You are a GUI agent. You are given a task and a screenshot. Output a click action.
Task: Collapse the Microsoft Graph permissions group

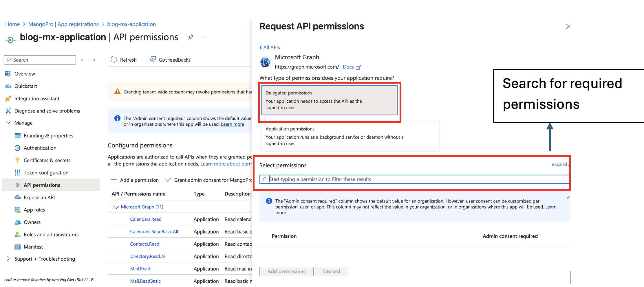[x=116, y=207]
